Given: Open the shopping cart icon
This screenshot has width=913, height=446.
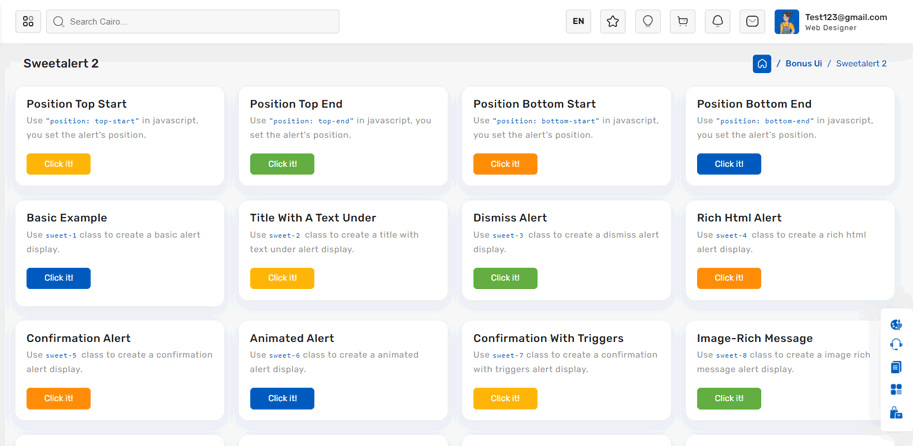Looking at the screenshot, I should [x=682, y=22].
